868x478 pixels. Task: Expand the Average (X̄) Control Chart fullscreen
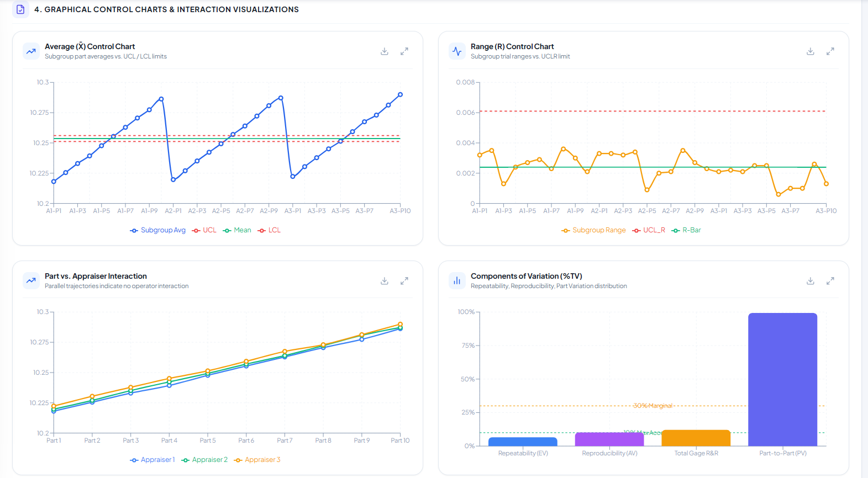point(404,51)
